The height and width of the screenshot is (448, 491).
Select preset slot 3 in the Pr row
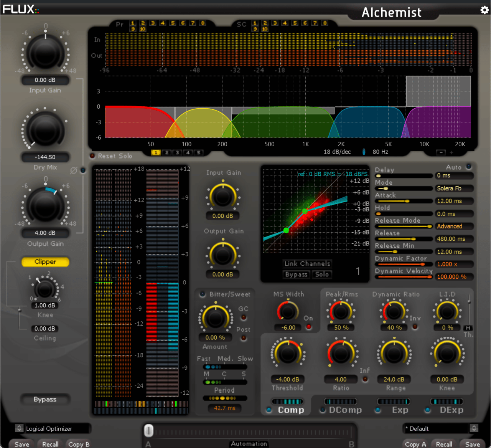tap(152, 23)
